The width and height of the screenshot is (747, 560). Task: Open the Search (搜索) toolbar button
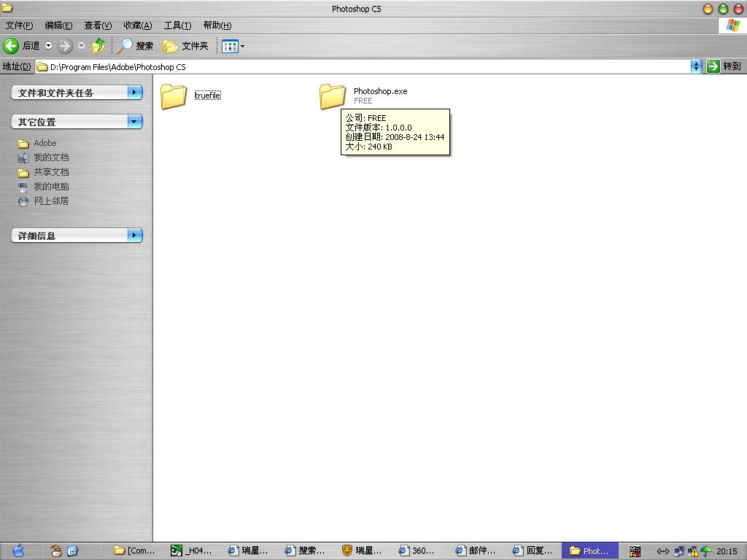click(135, 46)
